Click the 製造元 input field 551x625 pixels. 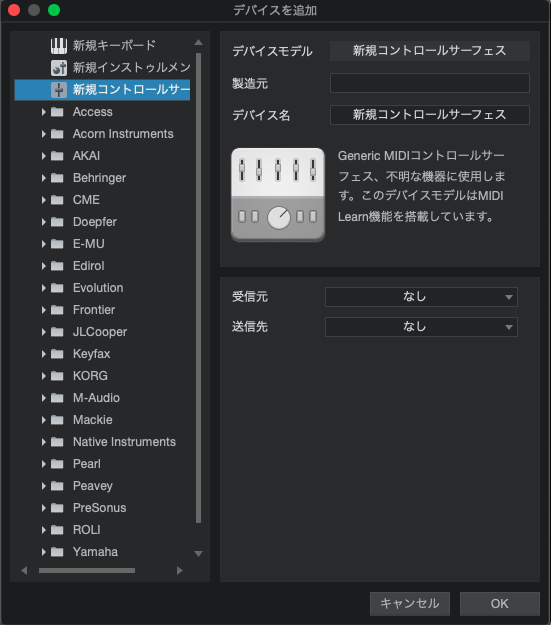click(x=430, y=83)
